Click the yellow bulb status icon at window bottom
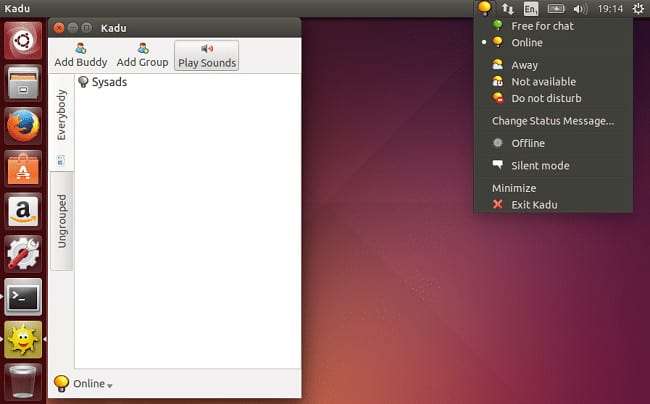 tap(61, 383)
